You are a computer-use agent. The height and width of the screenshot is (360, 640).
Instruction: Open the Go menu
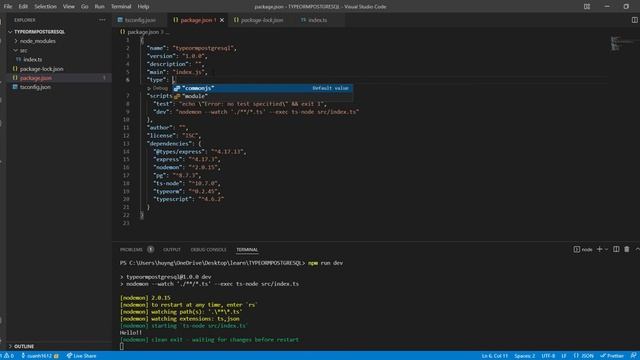click(x=84, y=7)
